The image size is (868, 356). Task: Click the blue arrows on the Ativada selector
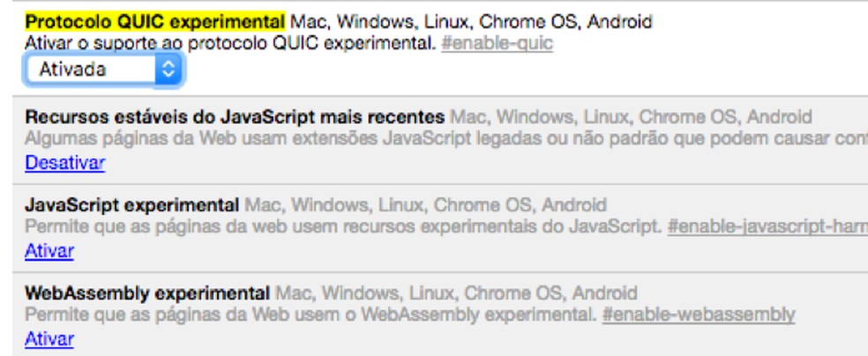click(168, 70)
